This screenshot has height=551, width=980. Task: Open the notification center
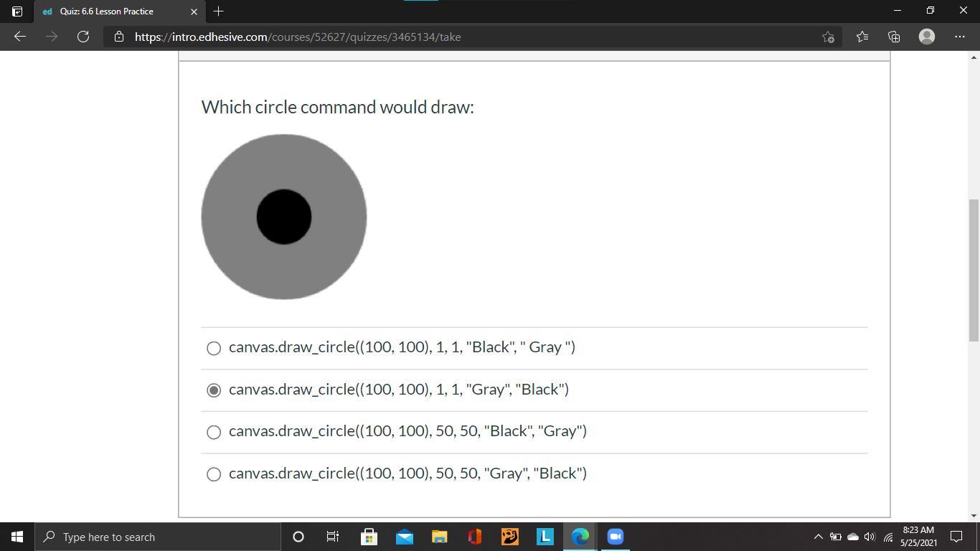coord(956,537)
